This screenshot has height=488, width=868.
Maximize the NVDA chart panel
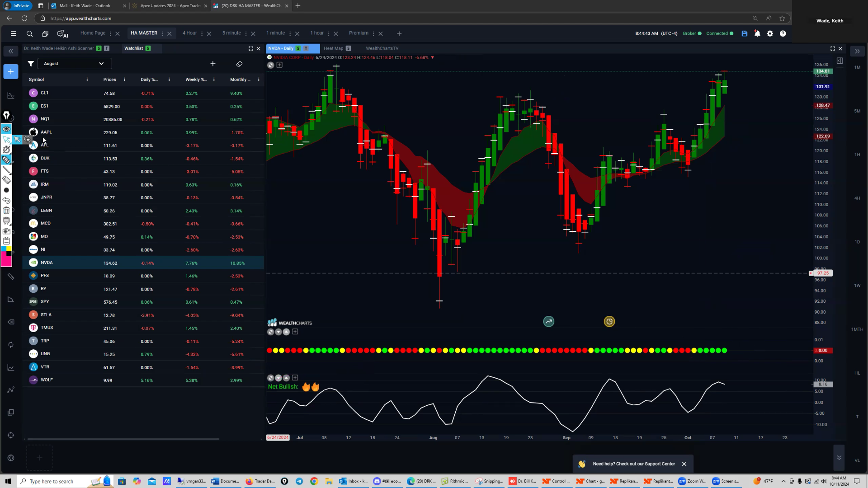coord(833,48)
